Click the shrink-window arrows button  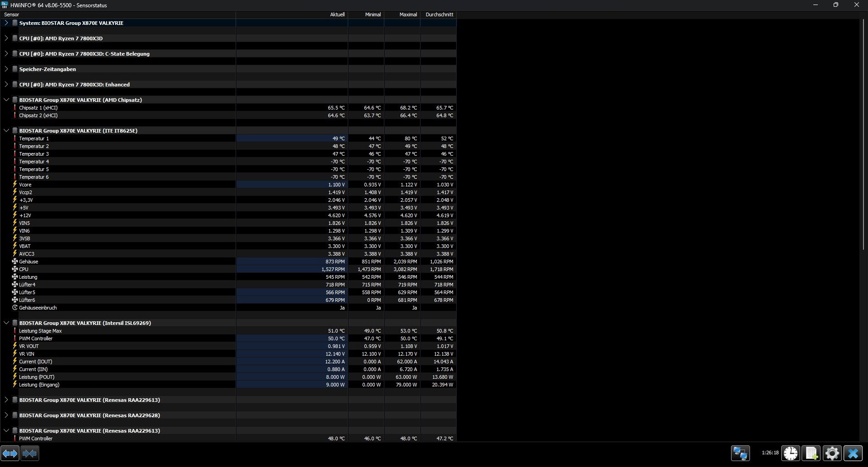pos(30,453)
